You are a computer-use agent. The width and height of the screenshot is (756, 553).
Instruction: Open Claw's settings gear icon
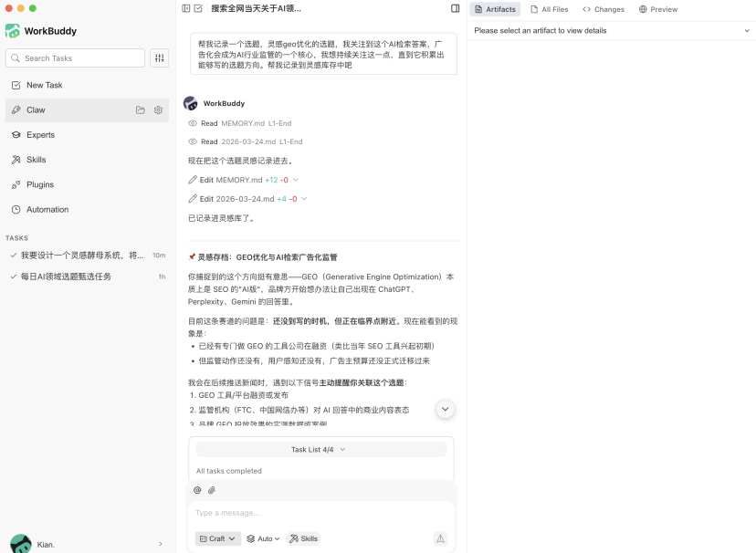[x=158, y=110]
